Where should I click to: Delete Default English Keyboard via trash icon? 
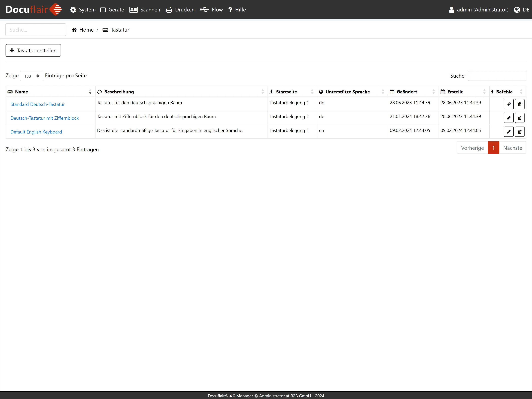520,132
